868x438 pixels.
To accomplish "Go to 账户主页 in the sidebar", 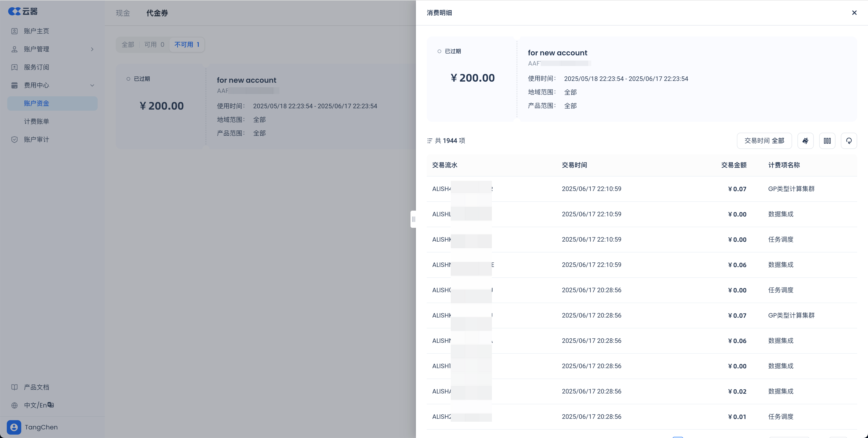I will coord(36,31).
